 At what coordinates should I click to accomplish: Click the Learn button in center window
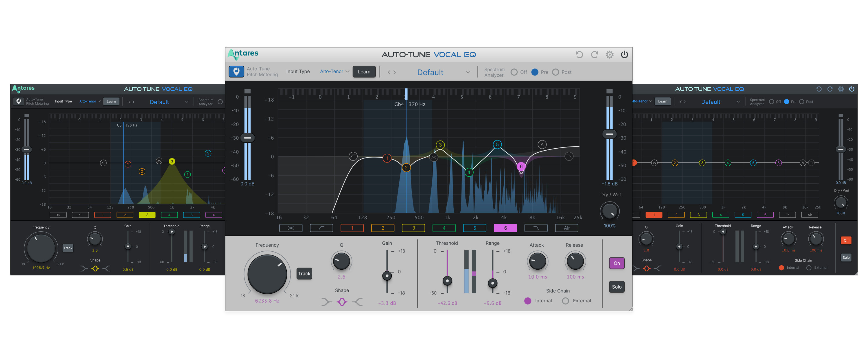click(364, 72)
